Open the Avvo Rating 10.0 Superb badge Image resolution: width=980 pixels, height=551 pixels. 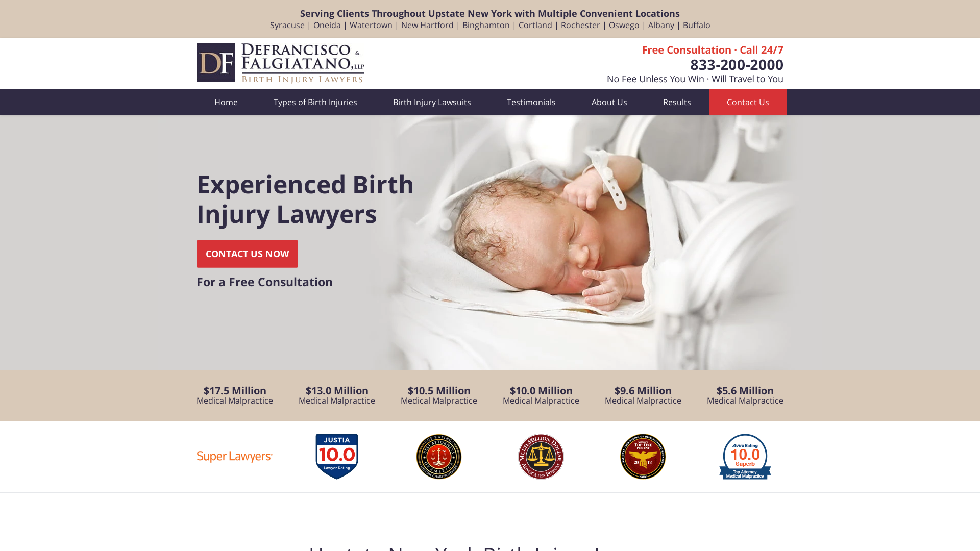click(745, 457)
